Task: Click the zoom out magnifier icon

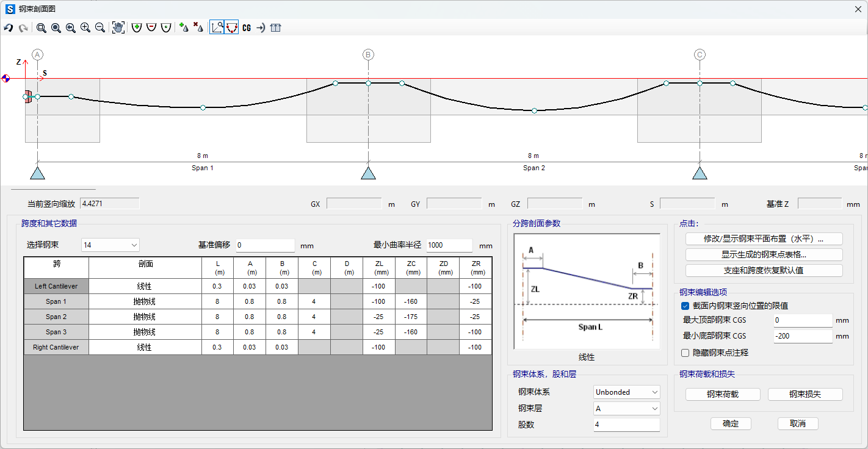Action: click(x=100, y=28)
